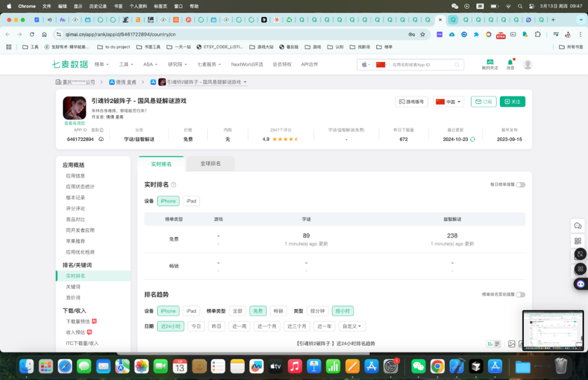This screenshot has width=588, height=380.
Task: Open WeChat in the Dock
Action: (418, 366)
